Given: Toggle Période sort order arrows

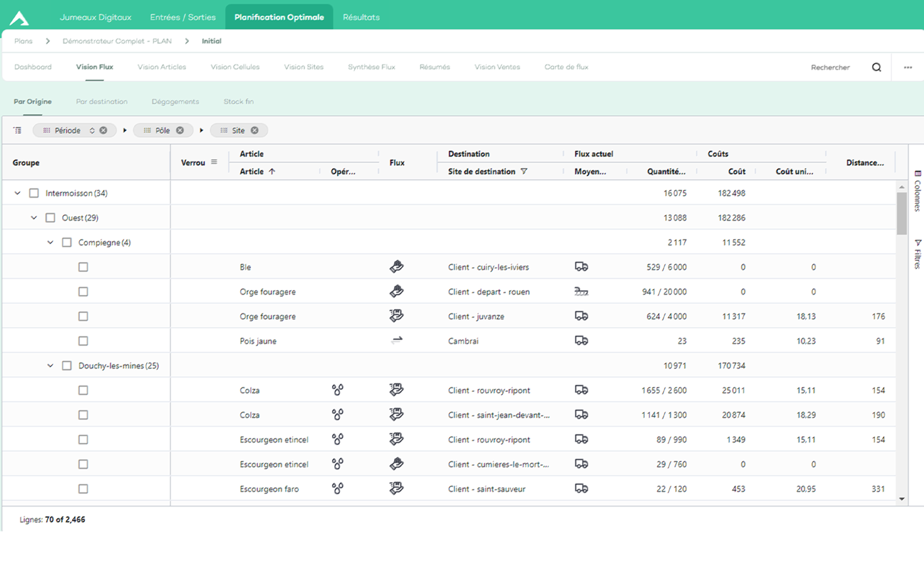Looking at the screenshot, I should [x=92, y=130].
